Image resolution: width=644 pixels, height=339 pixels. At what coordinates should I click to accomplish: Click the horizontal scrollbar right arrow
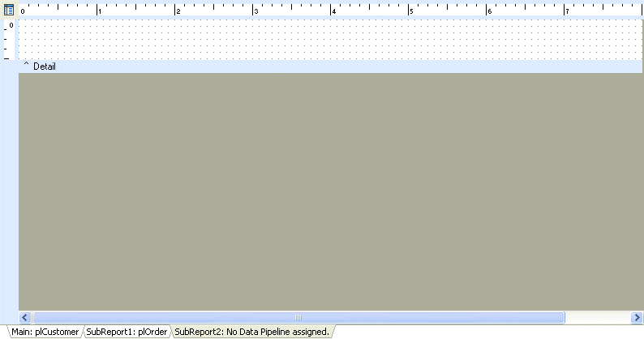[637, 317]
